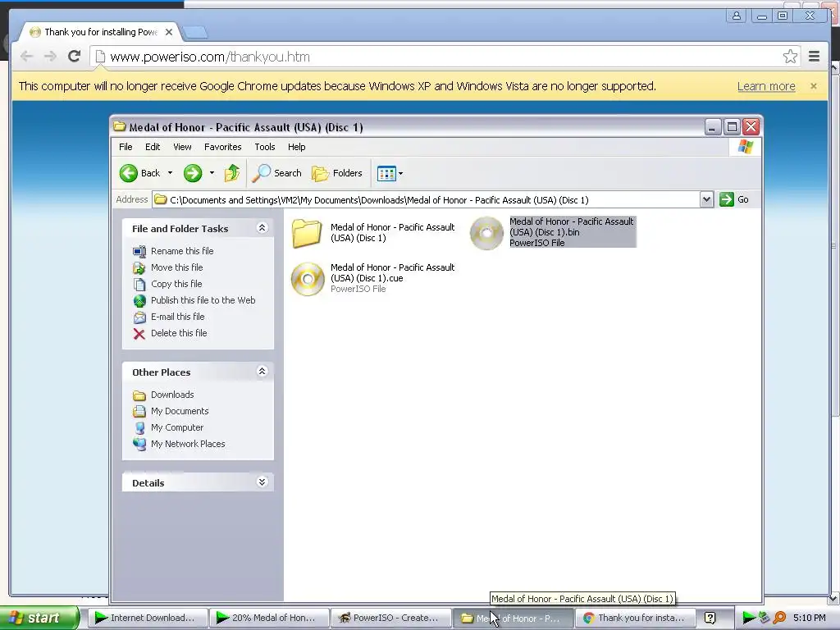Toggle the Folders pane button

337,173
